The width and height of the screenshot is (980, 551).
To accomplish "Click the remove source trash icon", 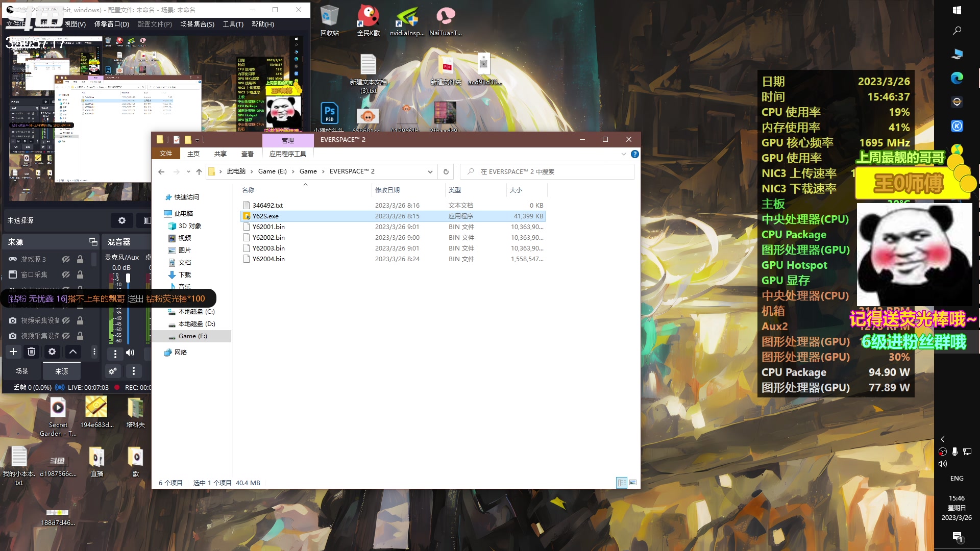I will [x=31, y=352].
